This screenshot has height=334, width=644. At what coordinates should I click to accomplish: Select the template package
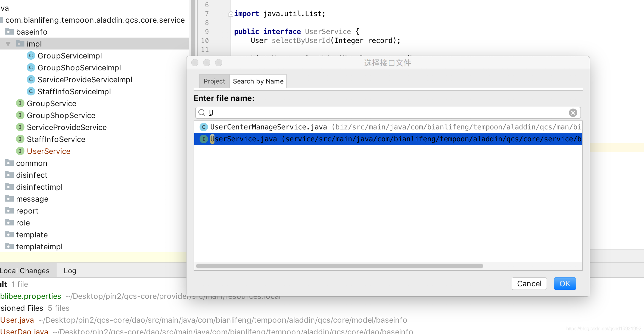(32, 235)
